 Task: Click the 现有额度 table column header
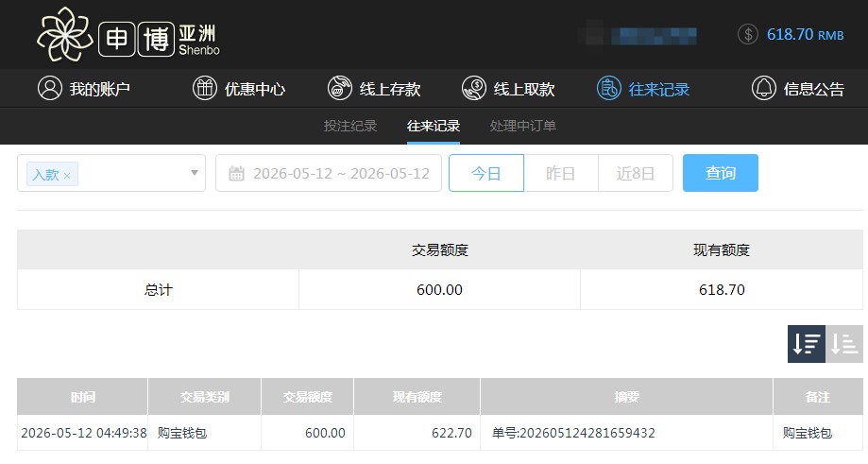417,397
